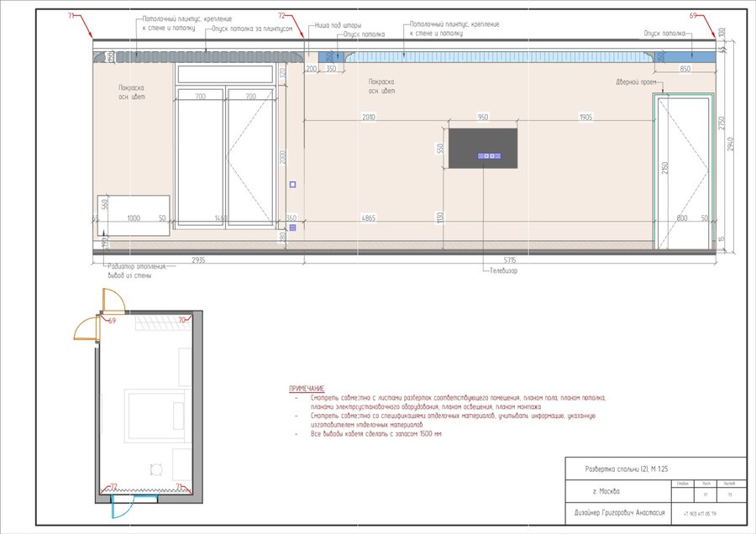Select the 950 television width dimension

(483, 117)
